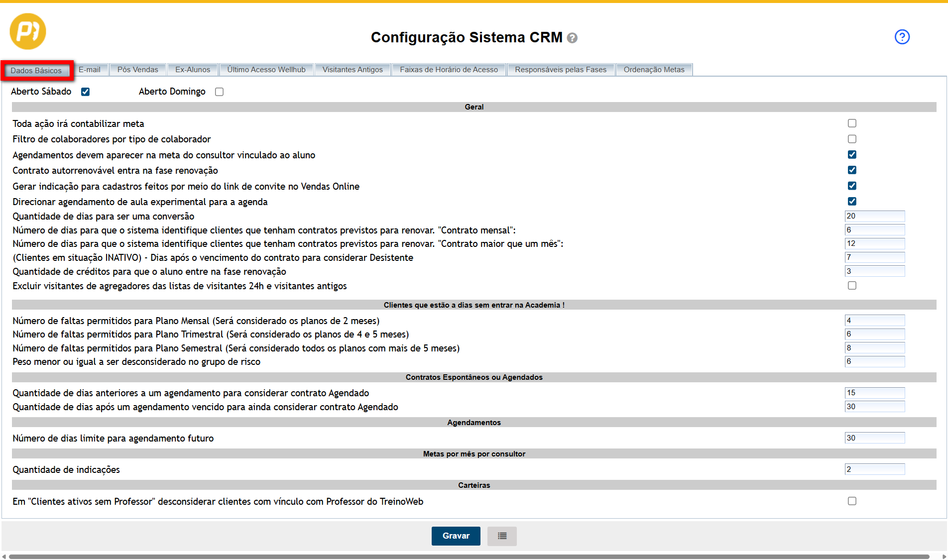Go to the Ordenação Metas tab
Image resolution: width=948 pixels, height=560 pixels.
coord(654,70)
